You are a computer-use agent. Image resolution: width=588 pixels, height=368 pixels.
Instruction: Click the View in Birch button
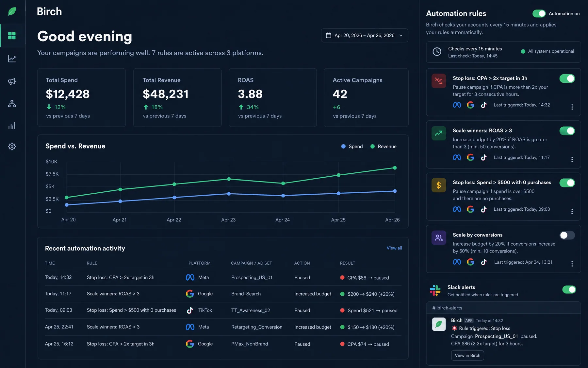click(x=467, y=356)
